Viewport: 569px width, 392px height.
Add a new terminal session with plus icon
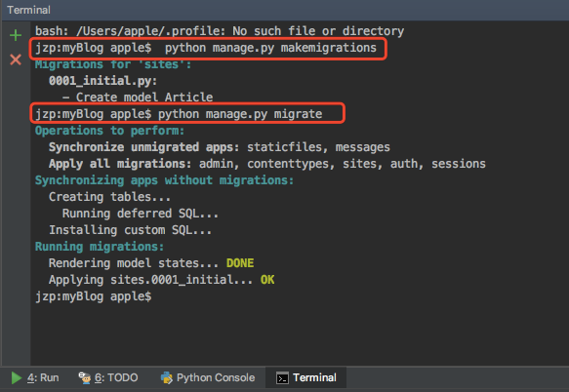[16, 35]
